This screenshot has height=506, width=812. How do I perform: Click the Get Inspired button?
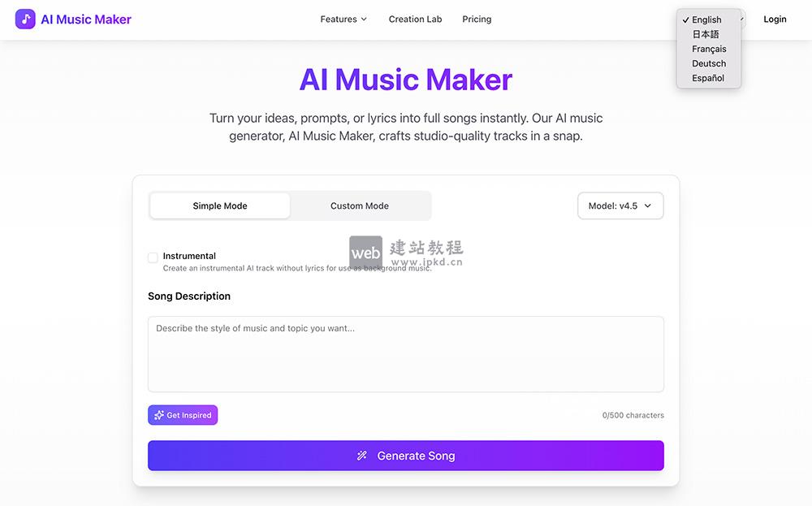(183, 415)
